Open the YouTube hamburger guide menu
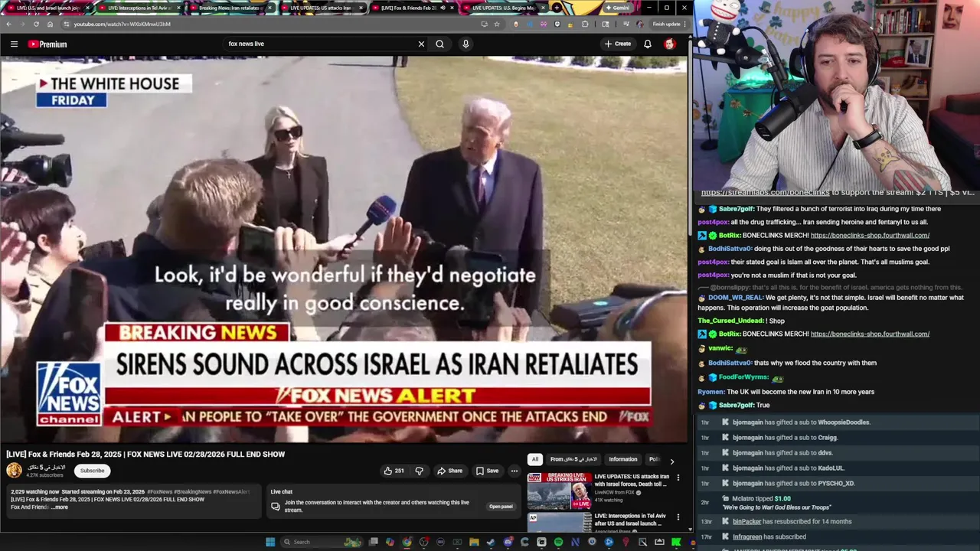The image size is (980, 551). click(14, 44)
